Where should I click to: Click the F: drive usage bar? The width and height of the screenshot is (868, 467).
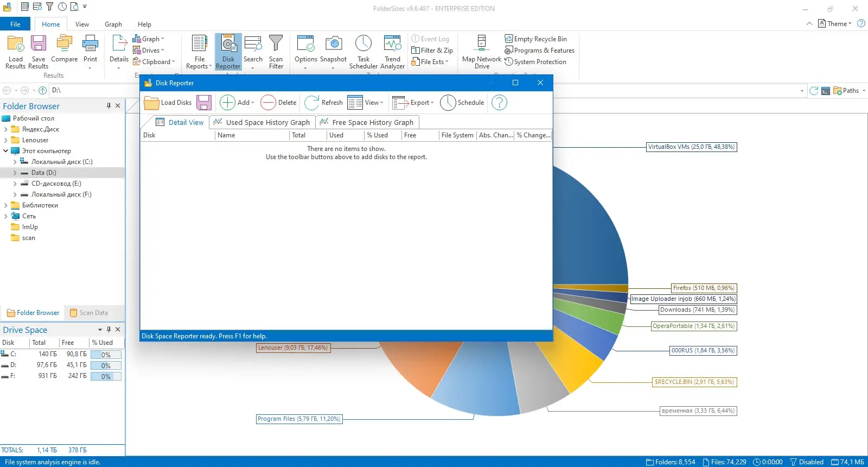(x=106, y=376)
